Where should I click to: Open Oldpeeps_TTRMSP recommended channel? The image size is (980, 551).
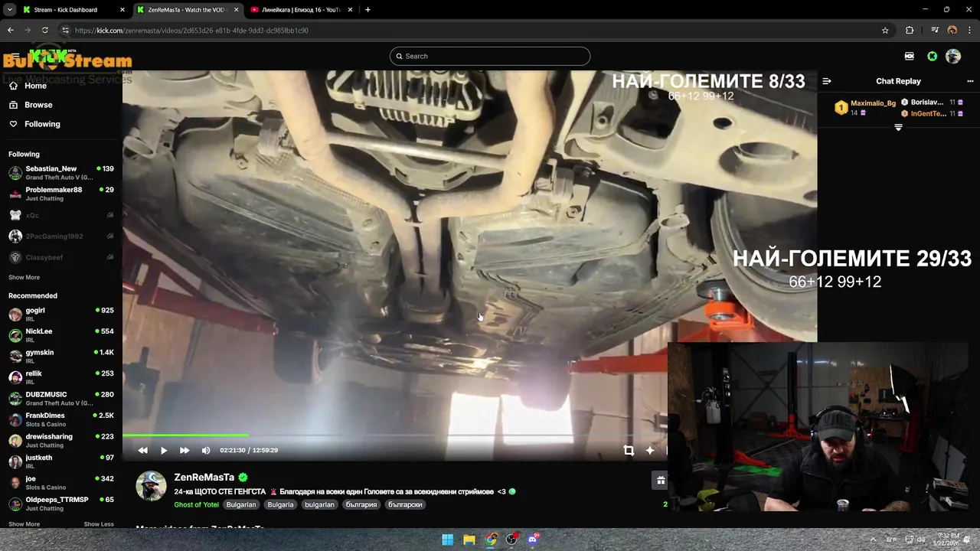pos(61,504)
